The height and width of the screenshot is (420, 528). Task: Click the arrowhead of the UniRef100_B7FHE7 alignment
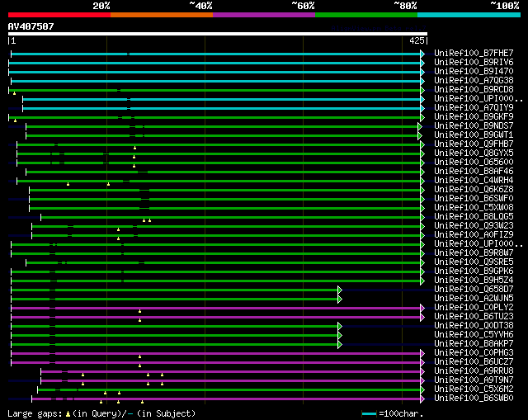pos(422,54)
